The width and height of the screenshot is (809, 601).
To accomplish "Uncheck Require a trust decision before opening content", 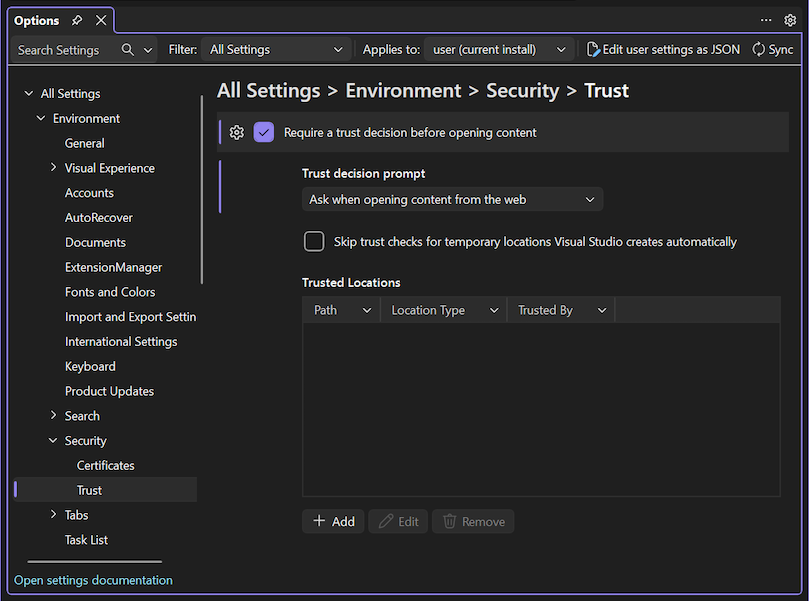I will click(264, 131).
